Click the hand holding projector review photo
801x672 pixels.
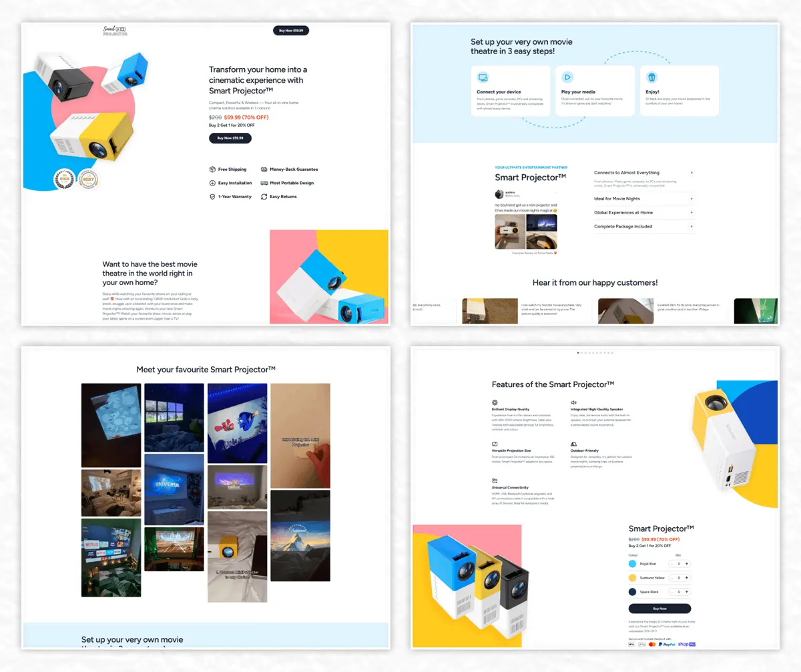pos(511,231)
